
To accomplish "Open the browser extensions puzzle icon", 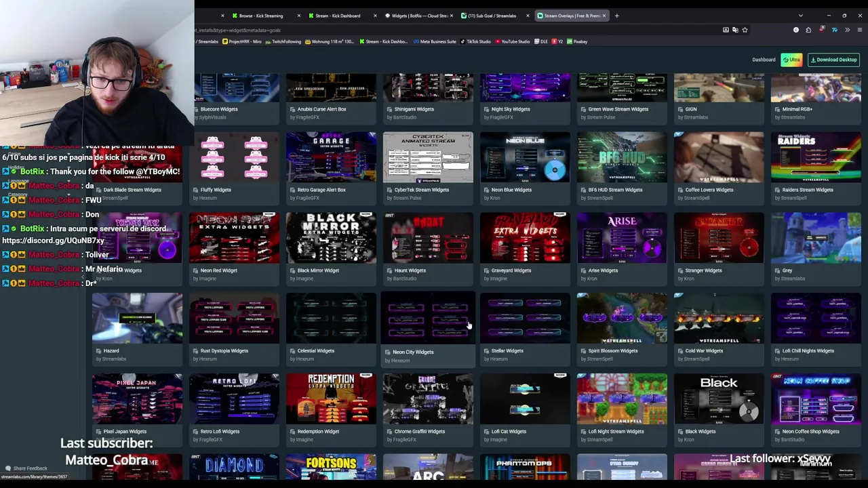I will click(808, 30).
